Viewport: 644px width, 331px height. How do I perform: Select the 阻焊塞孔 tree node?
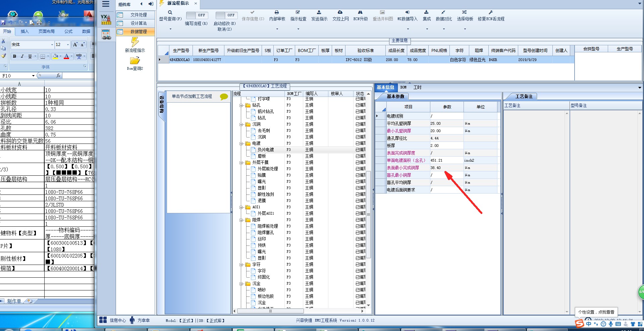266,233
